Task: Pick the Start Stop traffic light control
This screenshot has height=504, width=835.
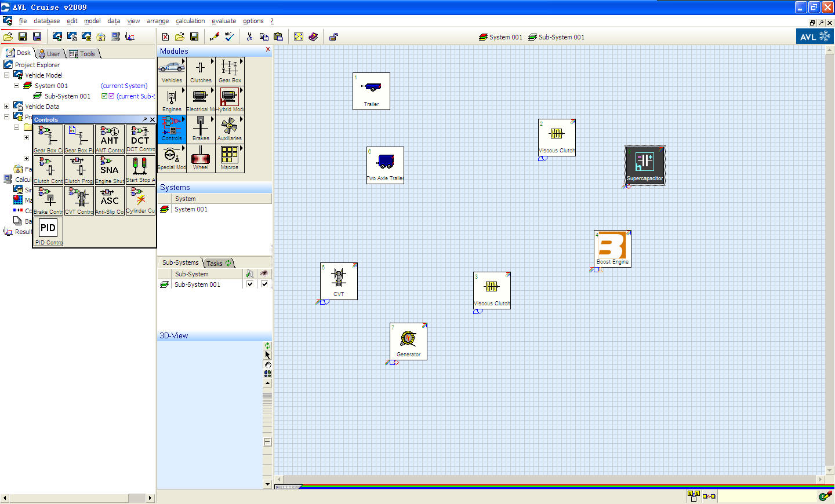Action: [140, 170]
